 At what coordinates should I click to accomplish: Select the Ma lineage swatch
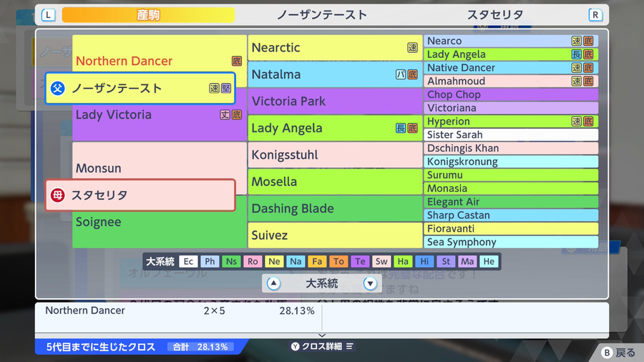click(467, 261)
